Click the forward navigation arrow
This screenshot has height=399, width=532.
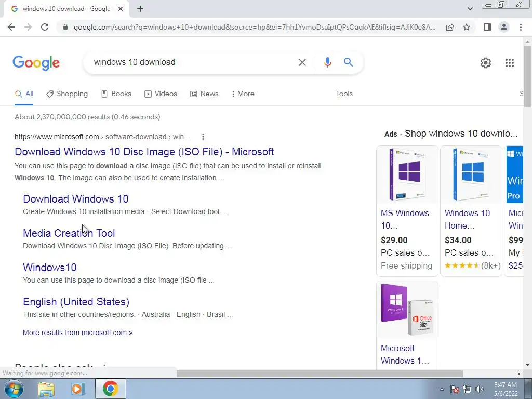[28, 27]
